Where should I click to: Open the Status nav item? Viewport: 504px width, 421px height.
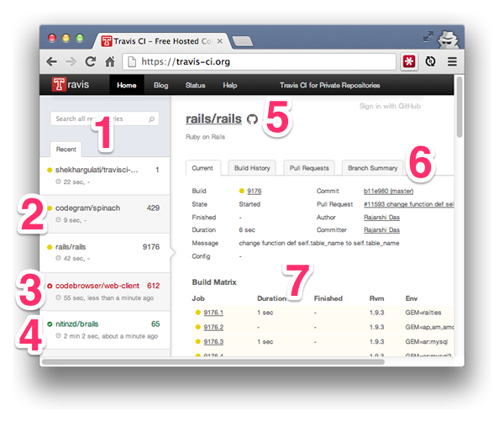point(196,85)
